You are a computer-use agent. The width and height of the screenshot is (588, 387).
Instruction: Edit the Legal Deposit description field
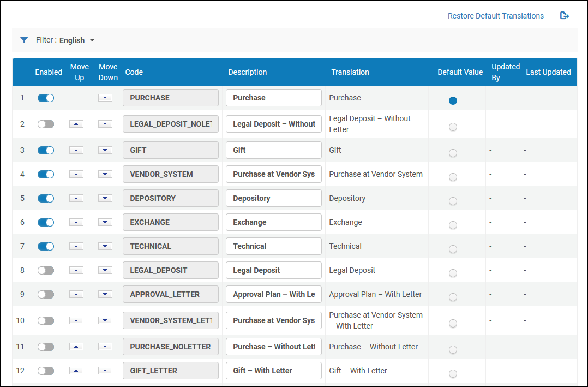tap(274, 270)
